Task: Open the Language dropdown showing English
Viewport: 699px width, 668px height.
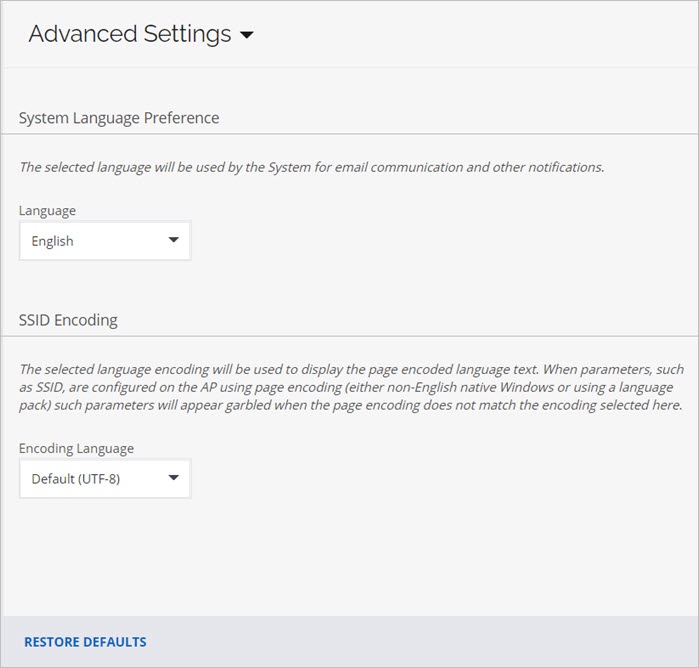Action: 105,241
